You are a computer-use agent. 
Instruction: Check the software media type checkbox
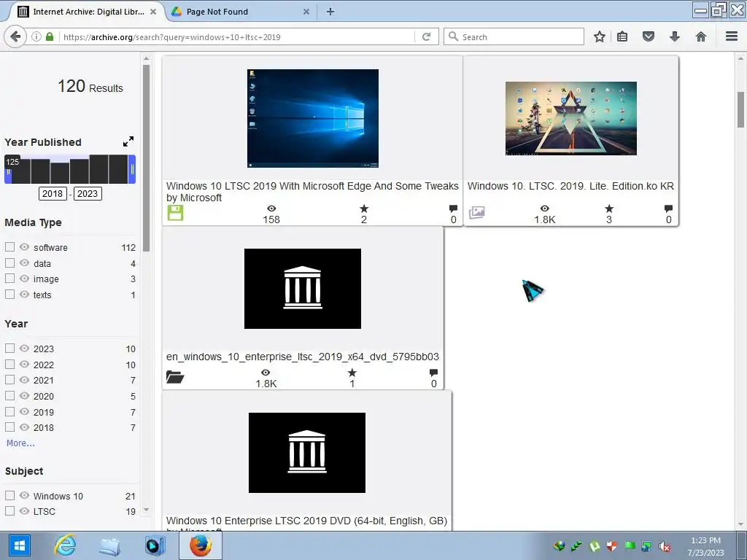tap(9, 246)
